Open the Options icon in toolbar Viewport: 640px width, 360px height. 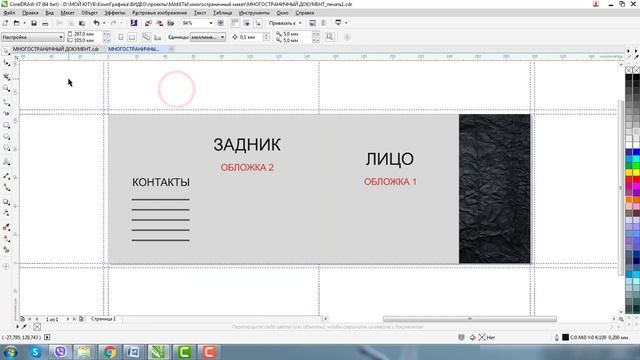tap(312, 23)
